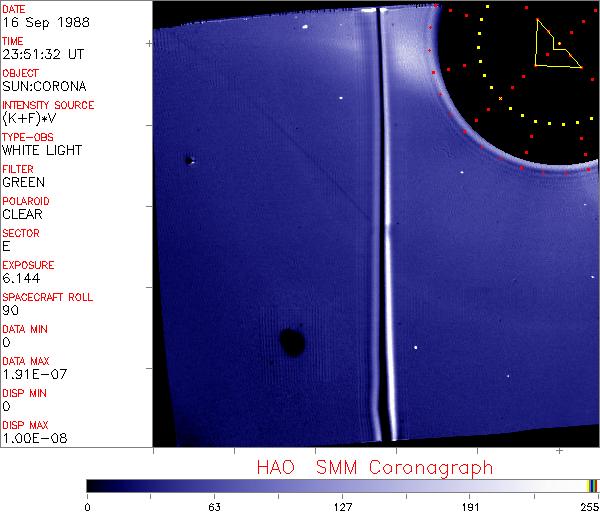
Task: Click the EXPOSURE label
Action: [28, 265]
